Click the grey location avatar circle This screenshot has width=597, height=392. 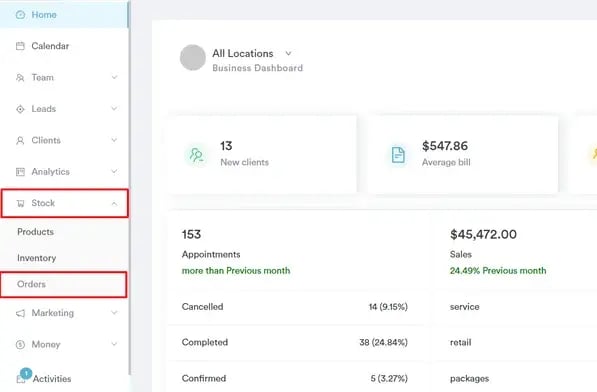(x=193, y=58)
